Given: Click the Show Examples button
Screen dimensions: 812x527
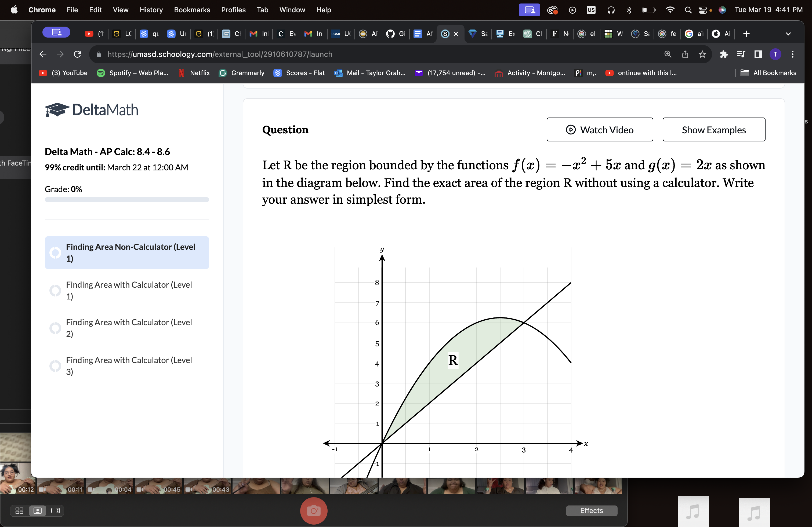Looking at the screenshot, I should pos(714,130).
